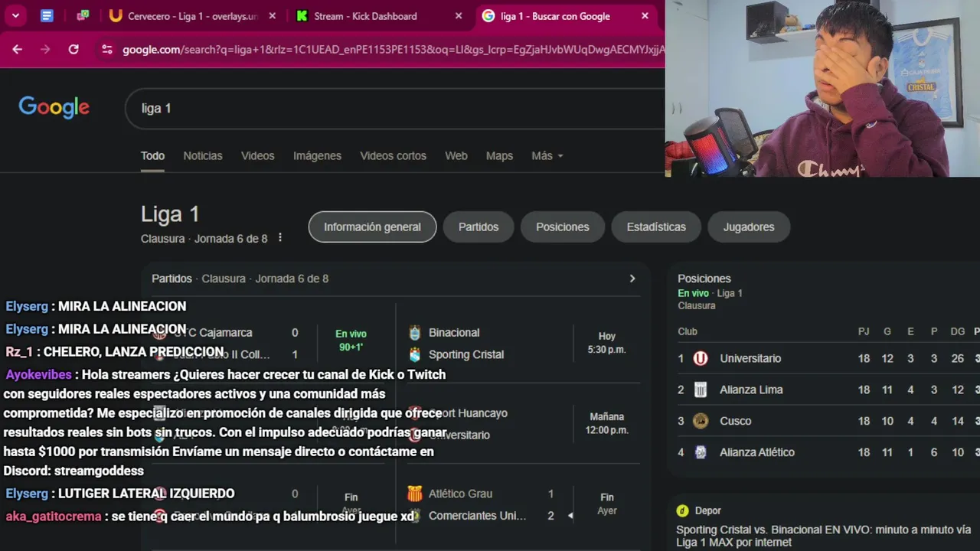Switch to the Cervecero - Liga 1 browser tab
Screen dimensions: 980x551
coord(192,15)
